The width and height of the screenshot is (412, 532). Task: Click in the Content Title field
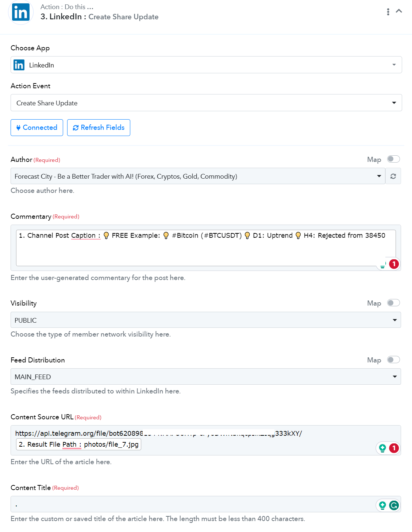pos(206,504)
